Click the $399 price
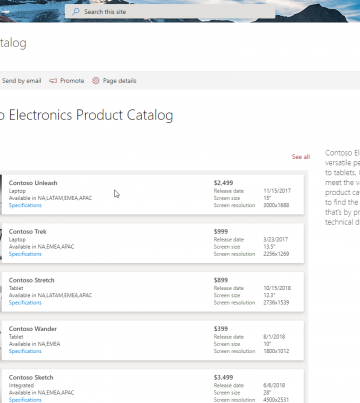The image size is (360, 403). [x=221, y=329]
